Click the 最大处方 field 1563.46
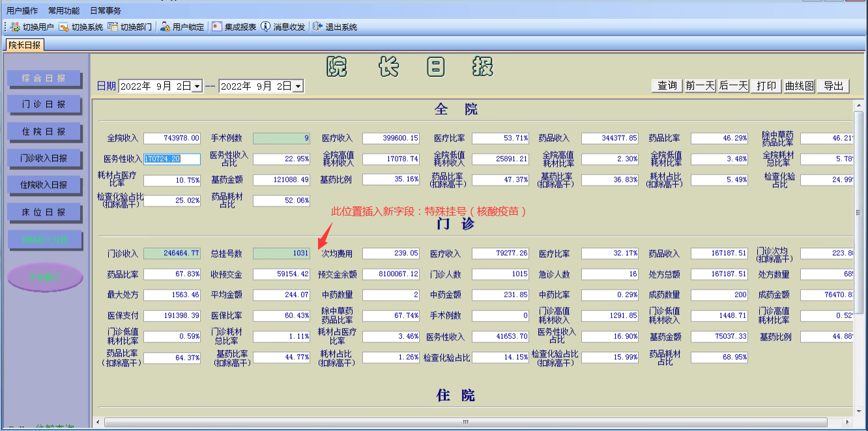 tap(172, 295)
